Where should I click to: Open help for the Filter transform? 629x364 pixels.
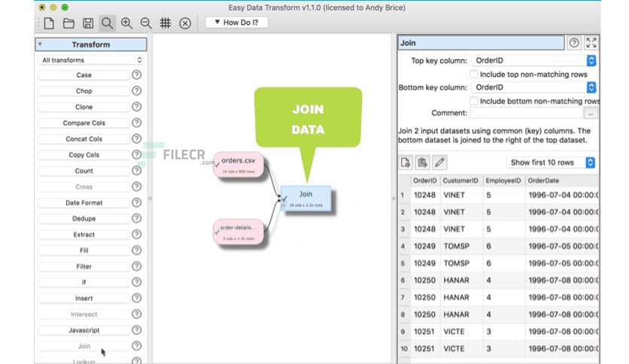tap(137, 266)
